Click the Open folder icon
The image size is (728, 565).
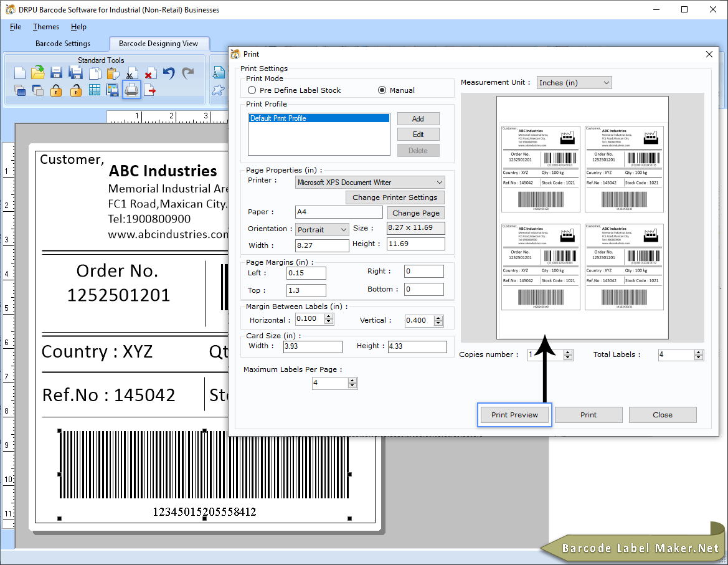point(38,72)
